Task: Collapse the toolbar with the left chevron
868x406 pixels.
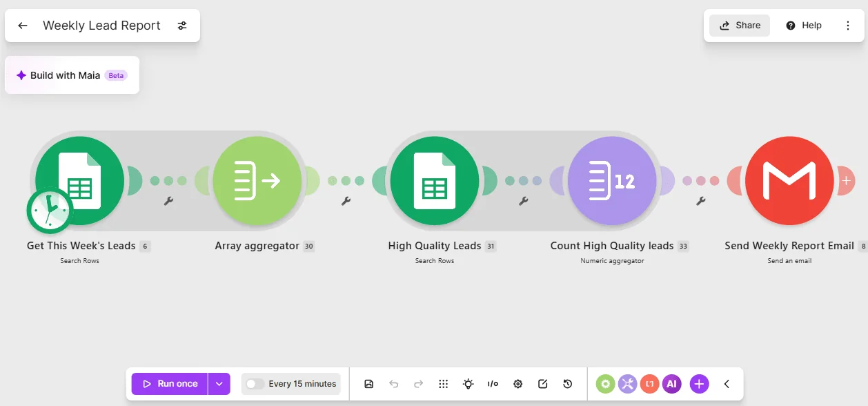Action: pos(727,384)
